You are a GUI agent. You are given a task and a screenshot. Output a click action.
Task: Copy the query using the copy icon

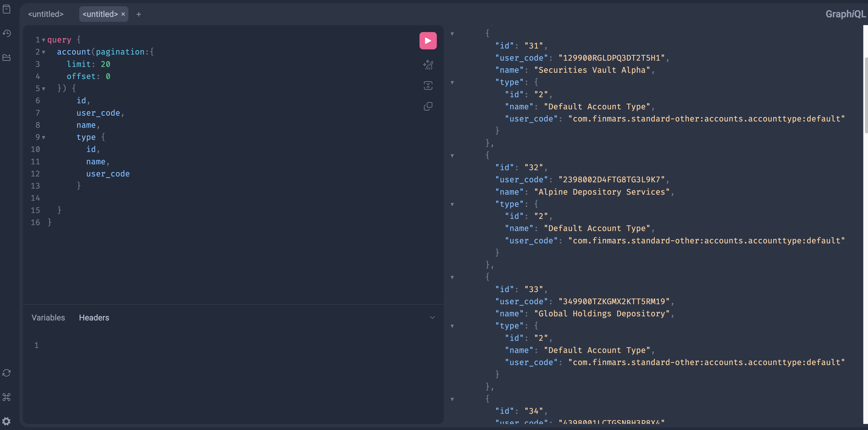[428, 107]
